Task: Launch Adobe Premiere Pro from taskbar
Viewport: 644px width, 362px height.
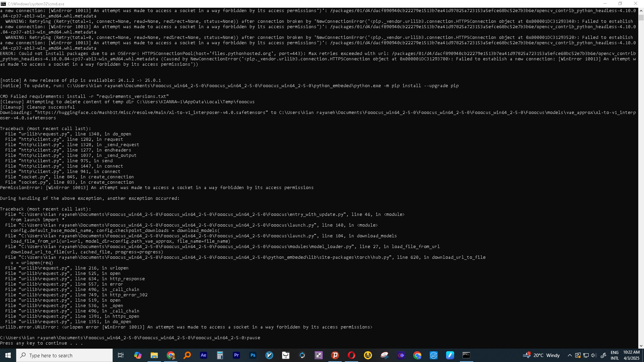Action: [x=236, y=355]
